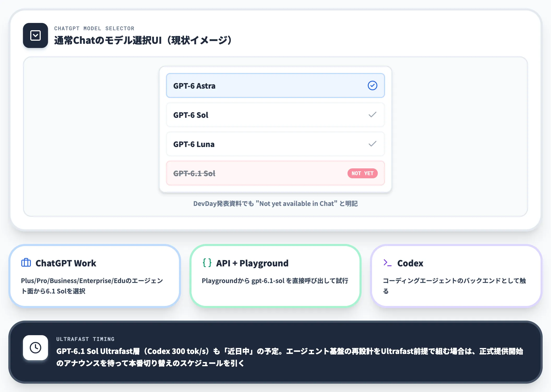Open the Codex card
The width and height of the screenshot is (551, 392).
[456, 276]
